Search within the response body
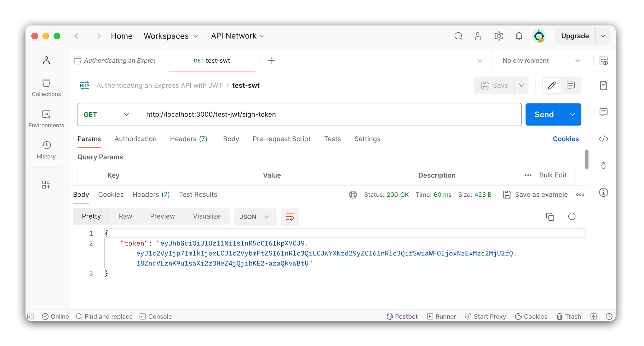644x346 pixels. [x=572, y=217]
